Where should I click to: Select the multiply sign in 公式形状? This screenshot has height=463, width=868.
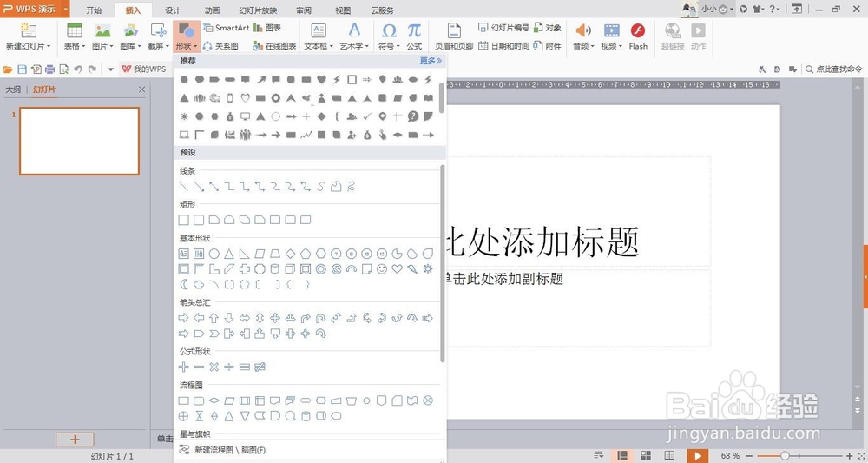pos(214,367)
